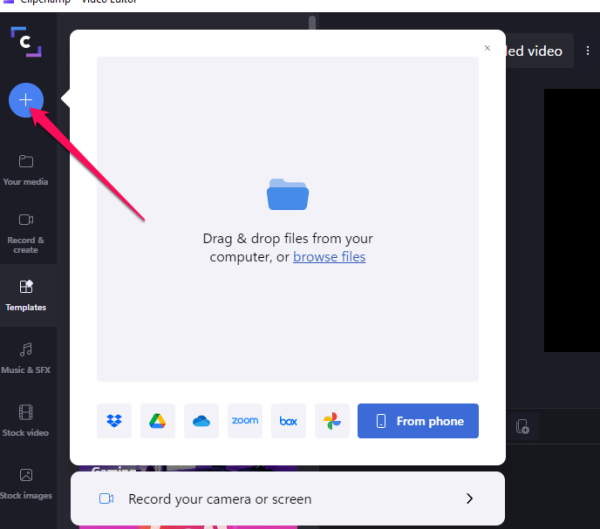Viewport: 600px width, 529px height.
Task: Open the Stock images library
Action: pos(26,484)
